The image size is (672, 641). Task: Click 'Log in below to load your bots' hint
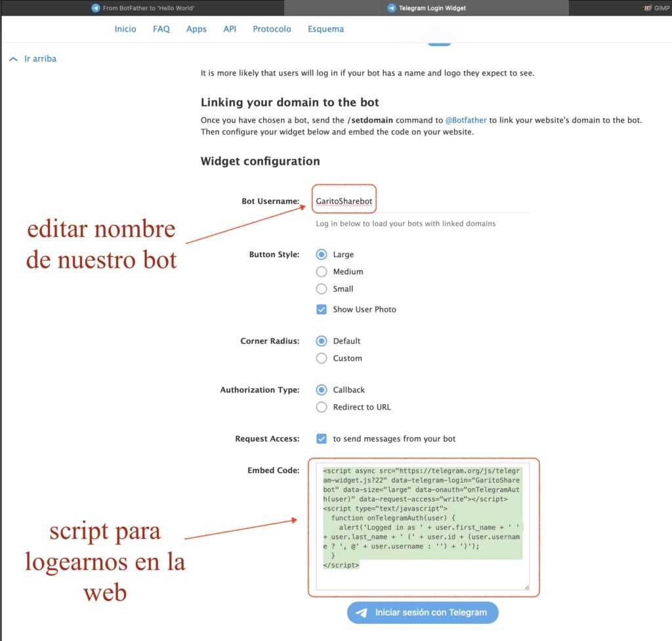tap(406, 224)
